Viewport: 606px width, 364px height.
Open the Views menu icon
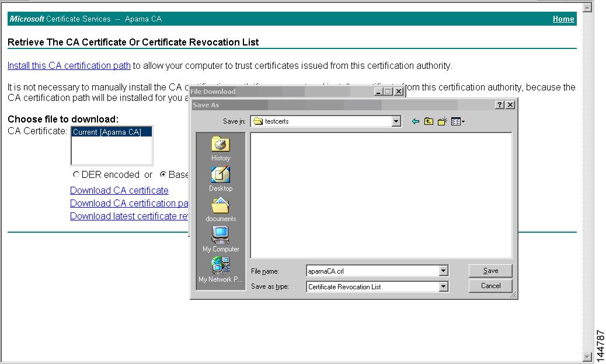(457, 121)
